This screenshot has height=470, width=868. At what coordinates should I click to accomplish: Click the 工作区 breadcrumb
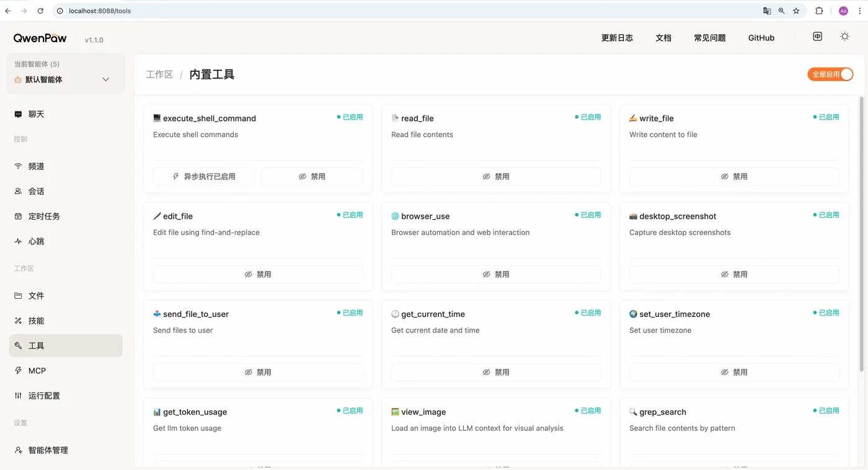click(159, 74)
